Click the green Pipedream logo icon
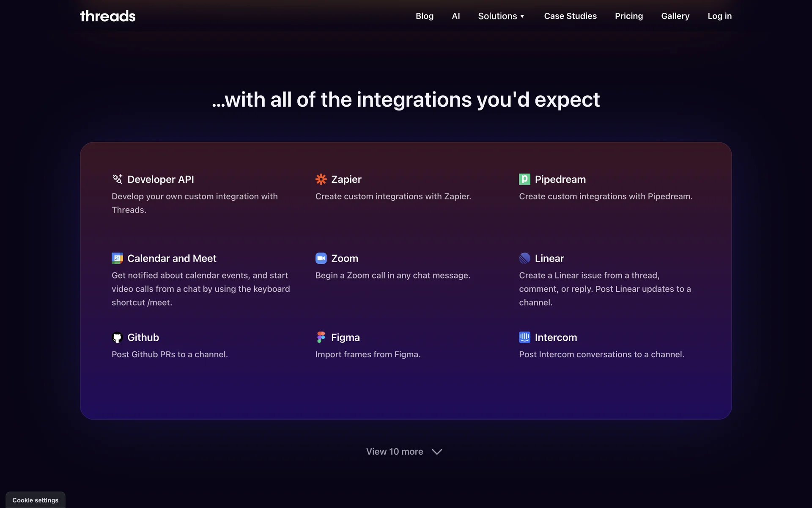 524,179
